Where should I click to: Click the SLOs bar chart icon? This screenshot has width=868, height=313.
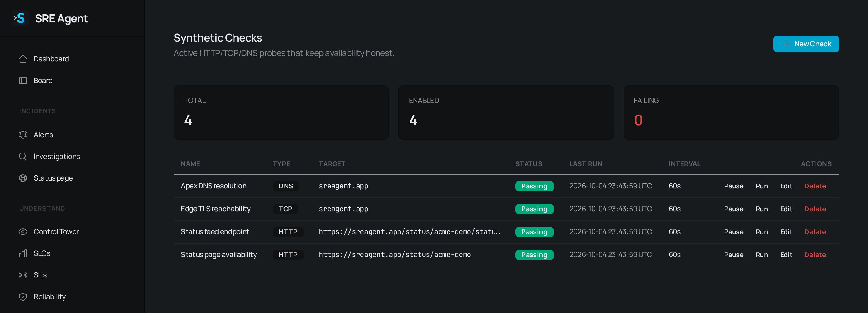click(x=23, y=253)
